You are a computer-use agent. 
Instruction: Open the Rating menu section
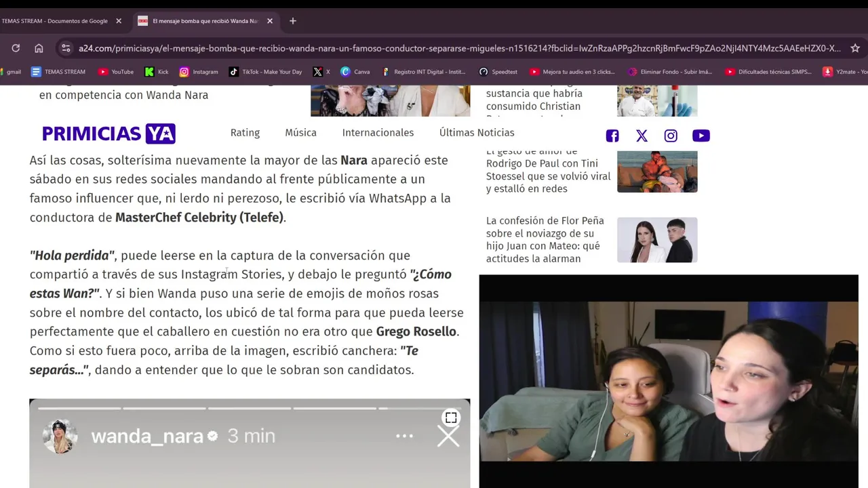245,133
